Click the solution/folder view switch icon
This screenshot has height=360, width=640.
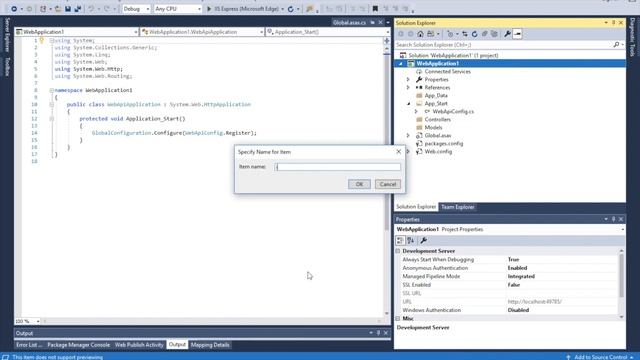point(431,34)
